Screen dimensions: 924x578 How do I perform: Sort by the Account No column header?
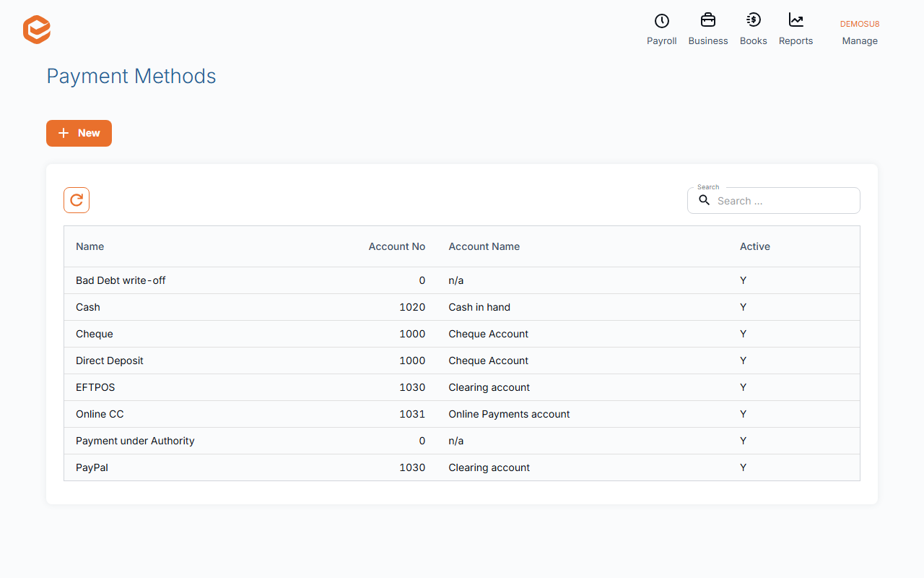(x=397, y=246)
